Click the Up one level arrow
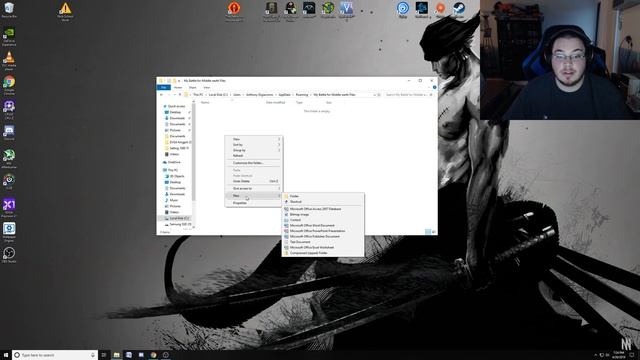Viewport: 640px width, 360px height. coord(180,95)
